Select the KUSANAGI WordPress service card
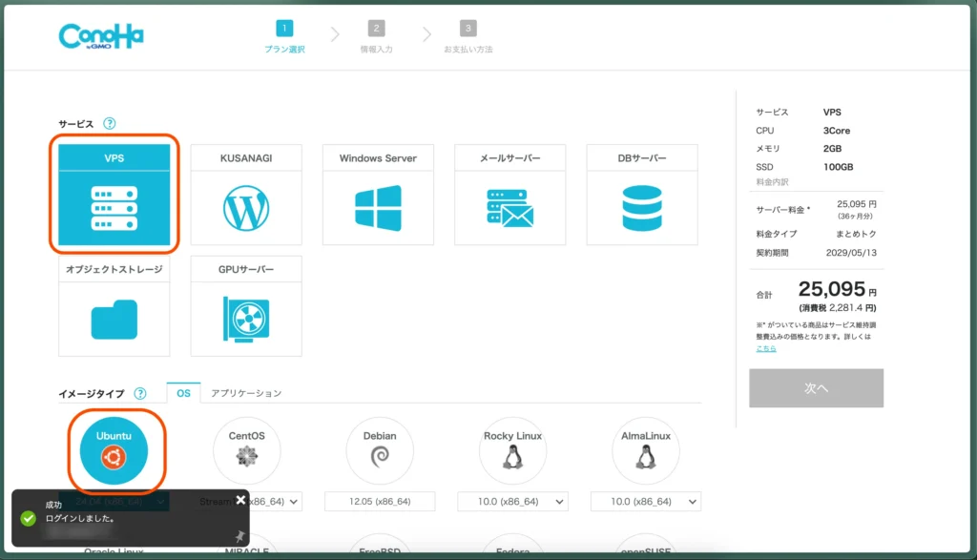This screenshot has height=560, width=977. pyautogui.click(x=246, y=195)
